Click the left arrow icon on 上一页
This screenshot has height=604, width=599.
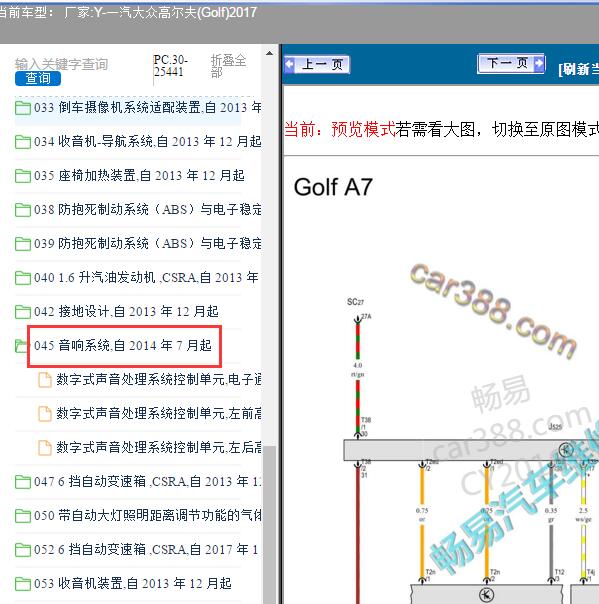click(x=290, y=64)
